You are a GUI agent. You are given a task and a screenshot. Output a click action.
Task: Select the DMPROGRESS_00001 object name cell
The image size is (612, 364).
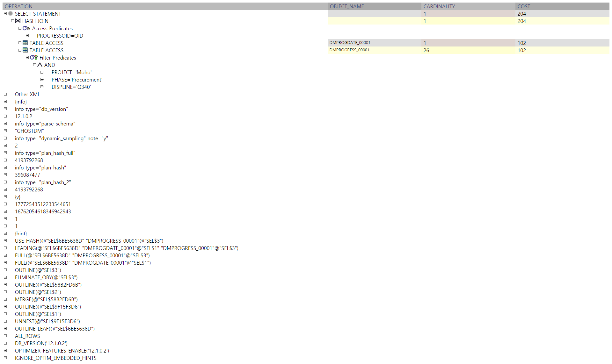pos(349,50)
